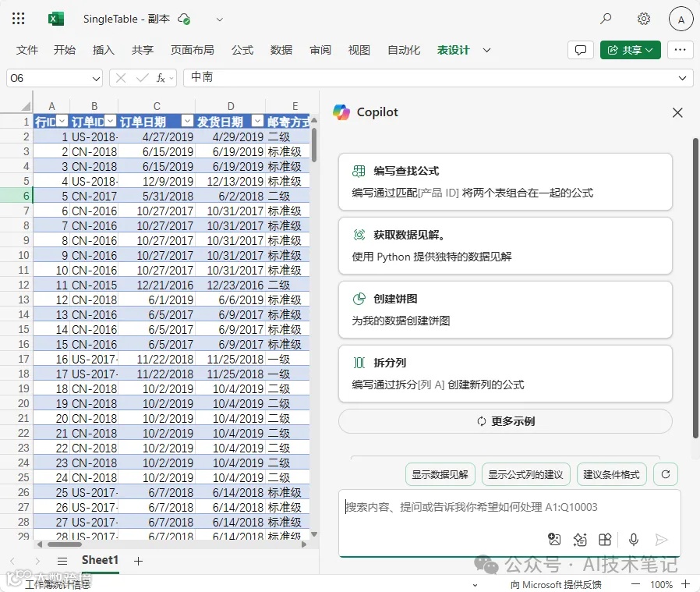Click the sparkle prompt icon in Copilot input
The height and width of the screenshot is (592, 700).
click(579, 539)
